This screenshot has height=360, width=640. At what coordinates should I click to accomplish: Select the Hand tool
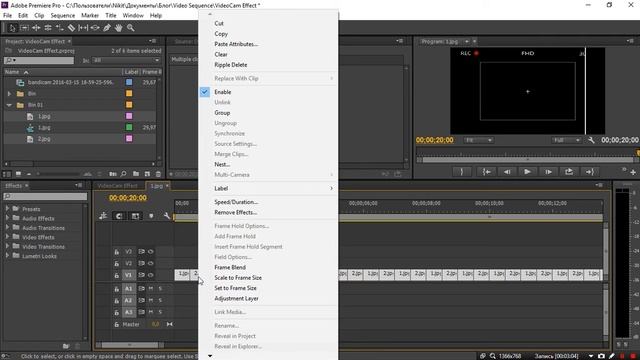point(118,28)
